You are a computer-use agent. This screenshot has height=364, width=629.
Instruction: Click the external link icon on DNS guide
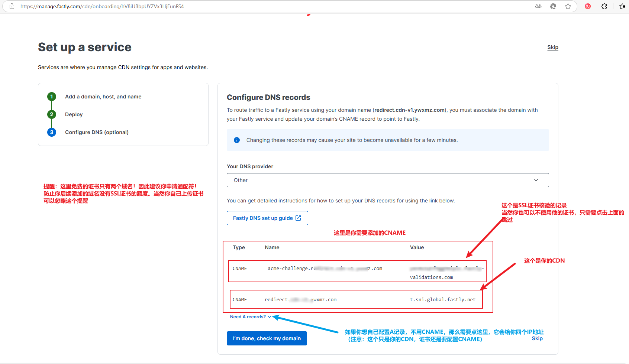click(x=298, y=218)
